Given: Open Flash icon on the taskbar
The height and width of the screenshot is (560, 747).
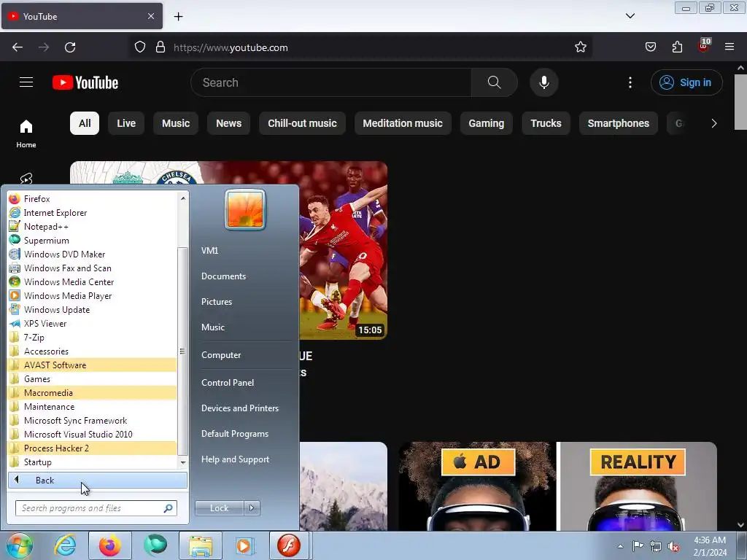Looking at the screenshot, I should click(x=289, y=545).
